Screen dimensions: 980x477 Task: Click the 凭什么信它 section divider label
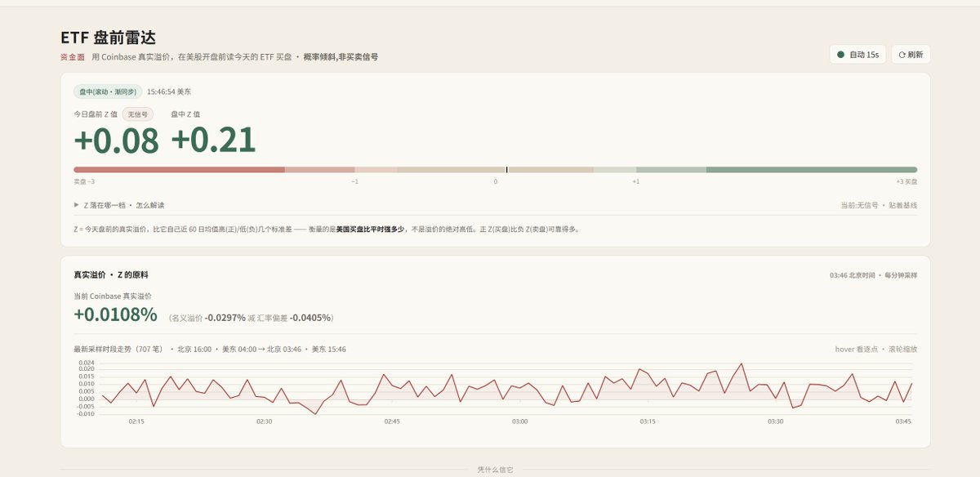pos(496,470)
